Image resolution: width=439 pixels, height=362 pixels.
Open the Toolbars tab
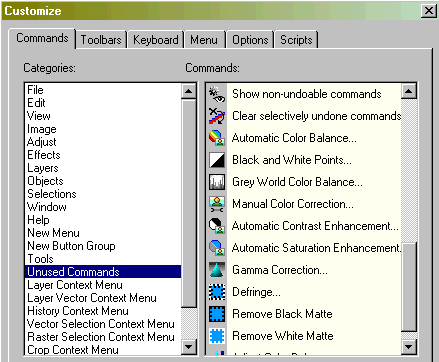coord(101,40)
